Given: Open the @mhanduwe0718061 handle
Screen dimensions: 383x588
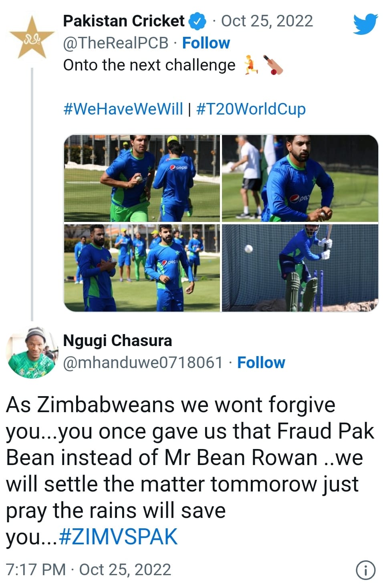Looking at the screenshot, I should tap(143, 362).
